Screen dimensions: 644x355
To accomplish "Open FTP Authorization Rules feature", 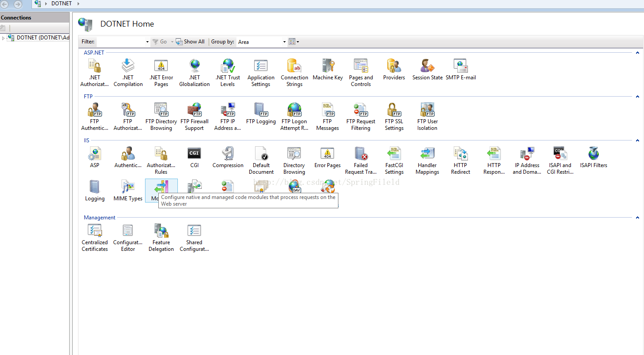I will [128, 117].
